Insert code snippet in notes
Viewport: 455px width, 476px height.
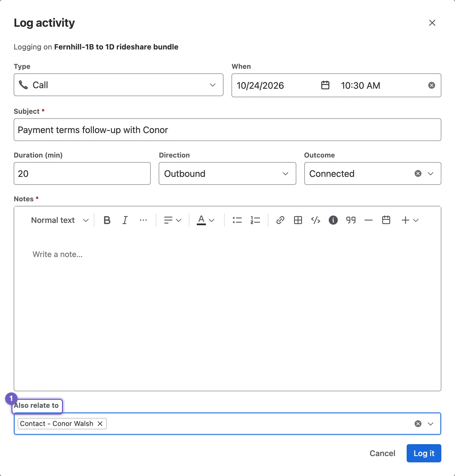(x=316, y=220)
